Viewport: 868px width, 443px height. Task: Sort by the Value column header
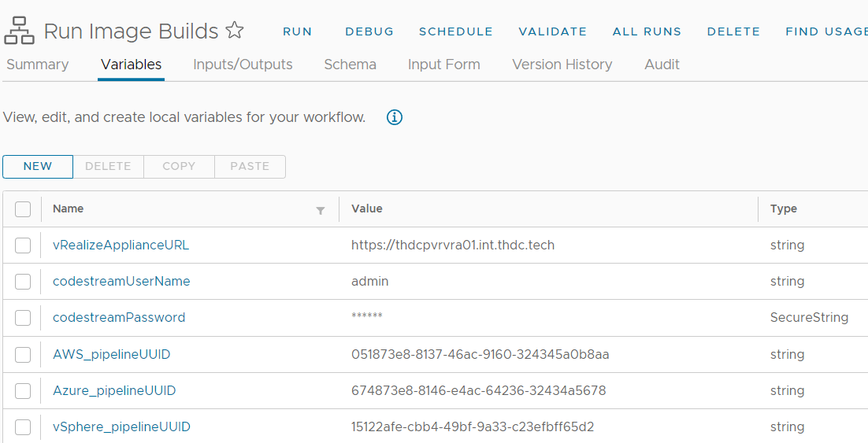point(367,209)
